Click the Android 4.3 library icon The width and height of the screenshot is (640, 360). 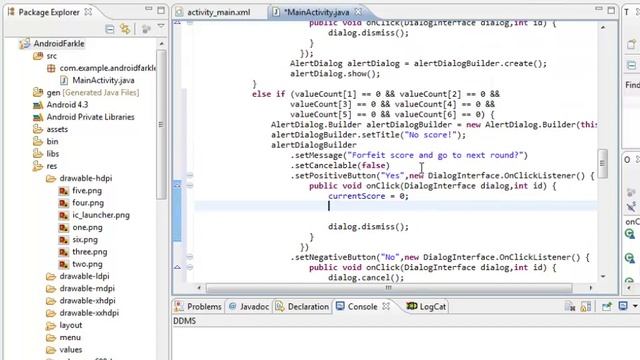pyautogui.click(x=38, y=105)
